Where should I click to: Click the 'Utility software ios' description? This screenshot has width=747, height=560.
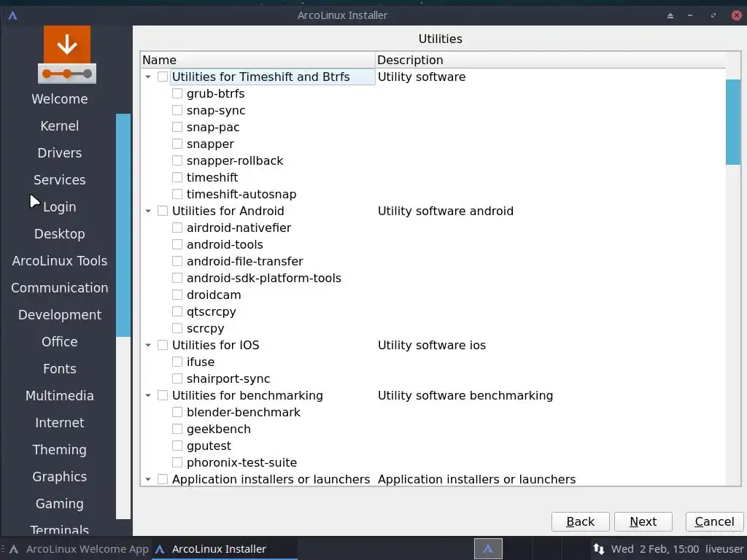coord(432,345)
